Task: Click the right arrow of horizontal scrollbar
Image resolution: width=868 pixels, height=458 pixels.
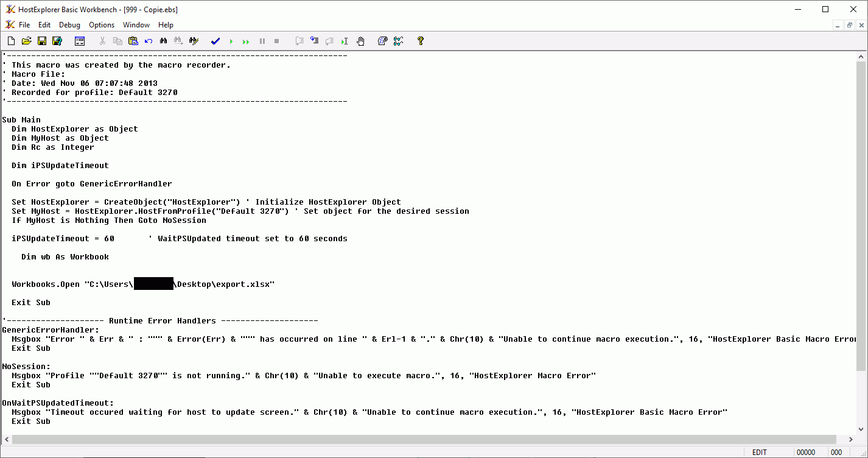Action: tap(851, 439)
